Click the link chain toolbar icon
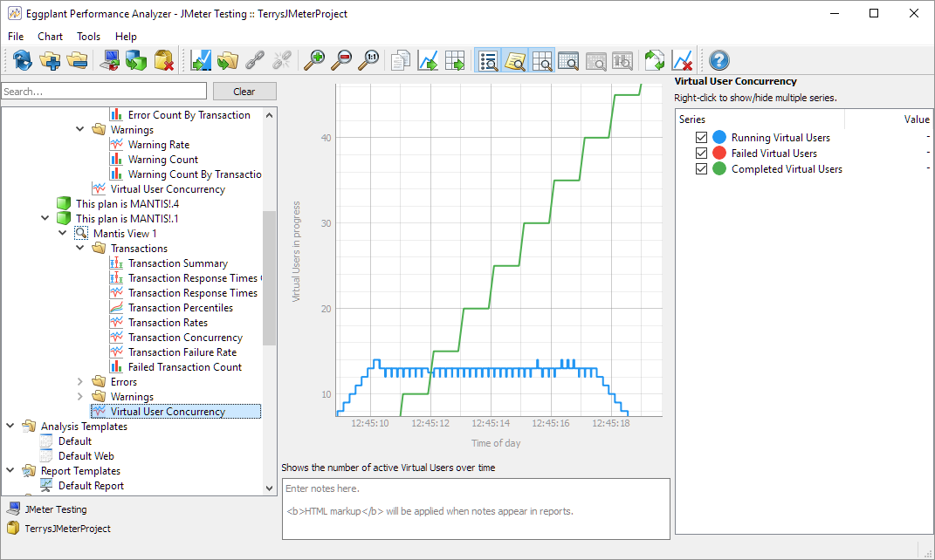The width and height of the screenshot is (935, 560). tap(255, 60)
